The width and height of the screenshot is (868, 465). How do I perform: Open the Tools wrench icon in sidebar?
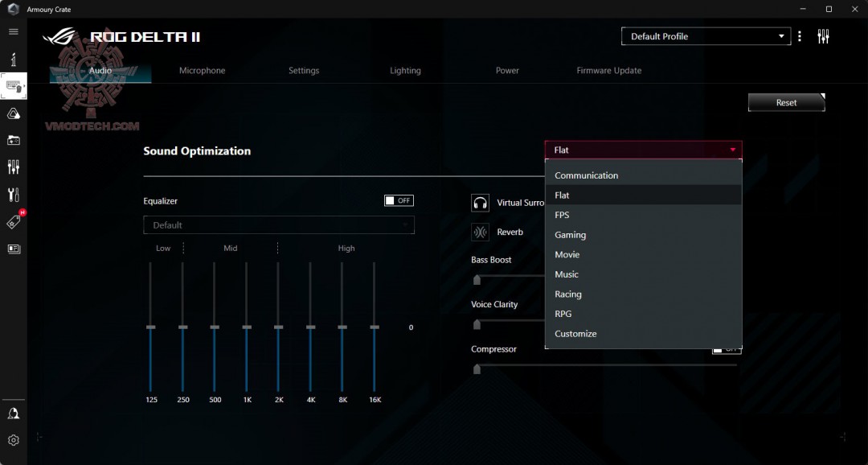(14, 195)
